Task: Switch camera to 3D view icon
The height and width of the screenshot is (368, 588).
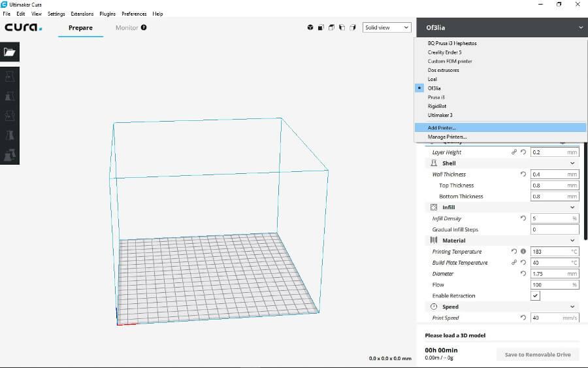Action: pos(310,27)
